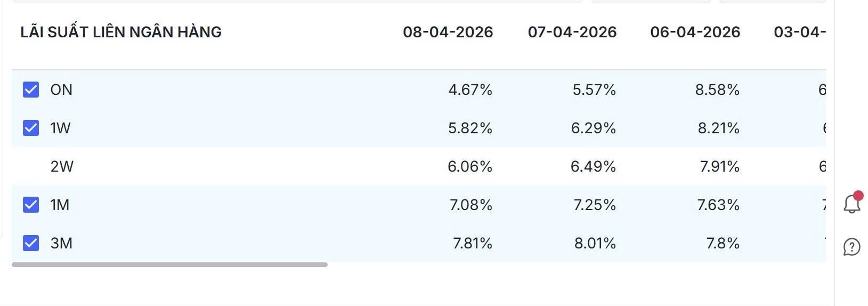Toggle the 1W row checkbox
Screen dimensions: 868x306
point(31,128)
